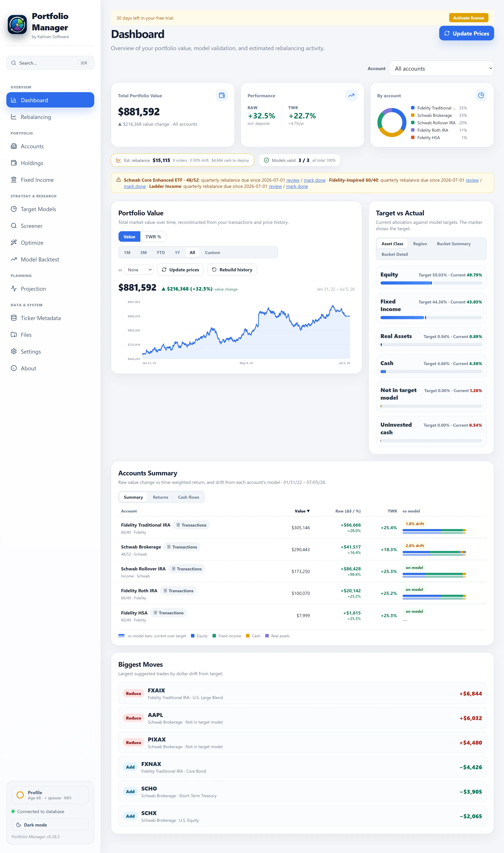This screenshot has width=504, height=853.
Task: Open the Projection planner
Action: pos(50,289)
